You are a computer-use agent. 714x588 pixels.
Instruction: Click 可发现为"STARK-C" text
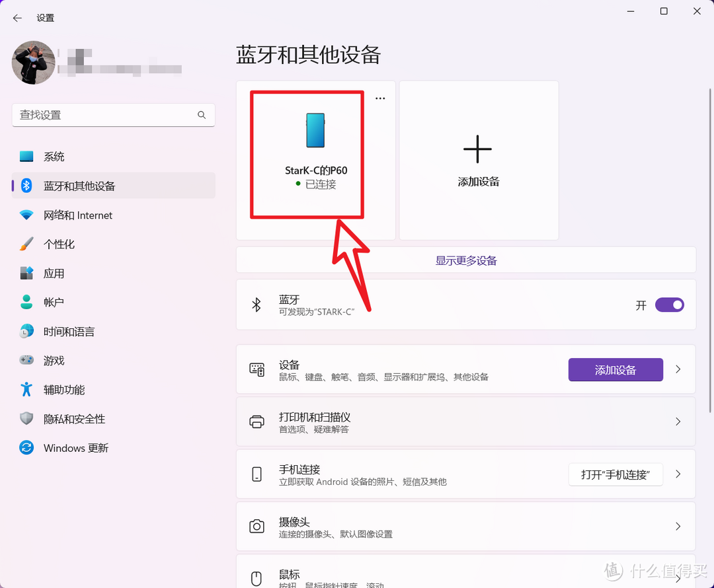click(x=317, y=312)
